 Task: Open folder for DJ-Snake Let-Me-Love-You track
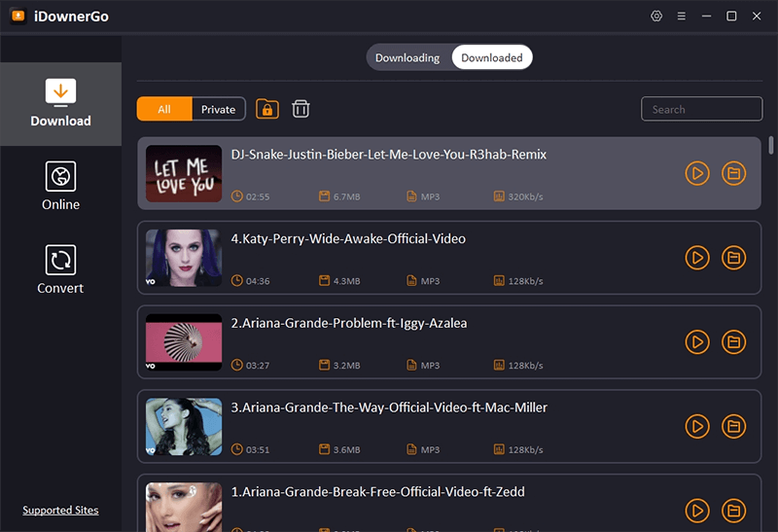(733, 173)
